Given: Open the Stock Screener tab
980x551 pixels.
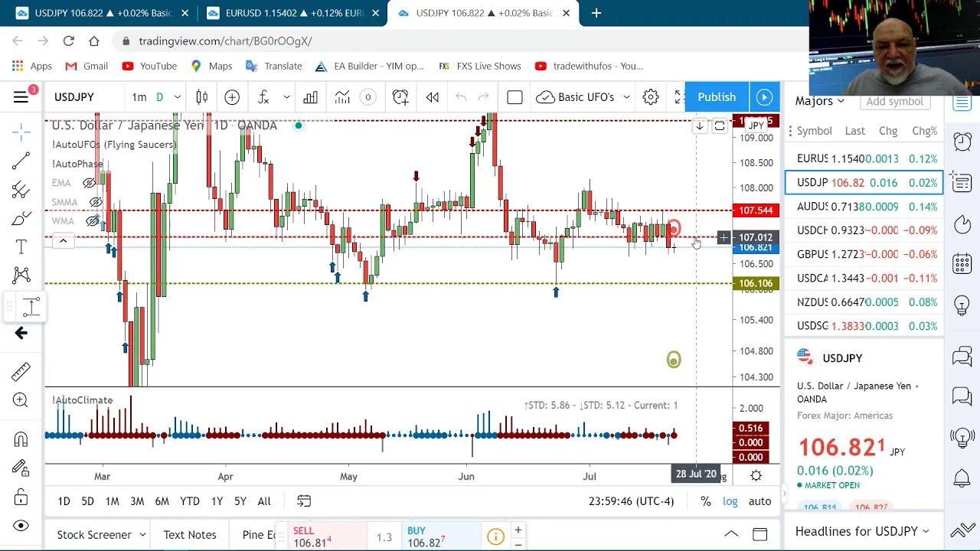Looking at the screenshot, I should [94, 535].
